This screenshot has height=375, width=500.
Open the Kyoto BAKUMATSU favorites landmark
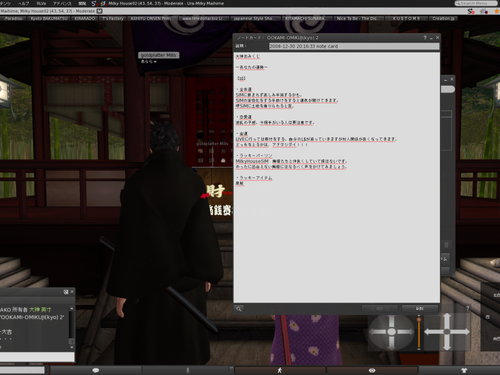click(49, 18)
